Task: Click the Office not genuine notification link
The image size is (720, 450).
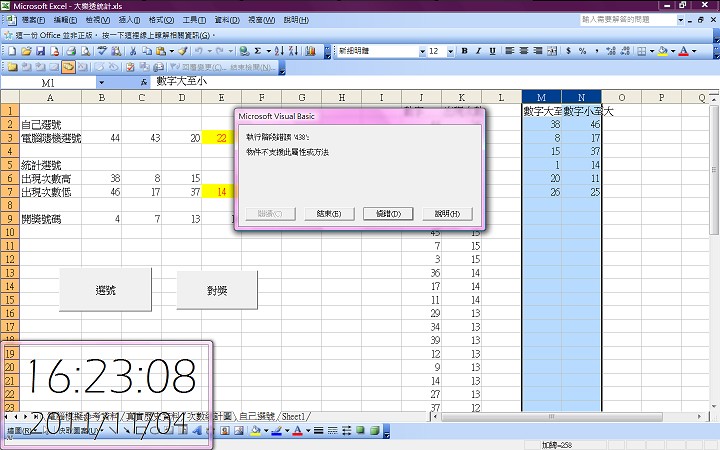Action: point(115,35)
